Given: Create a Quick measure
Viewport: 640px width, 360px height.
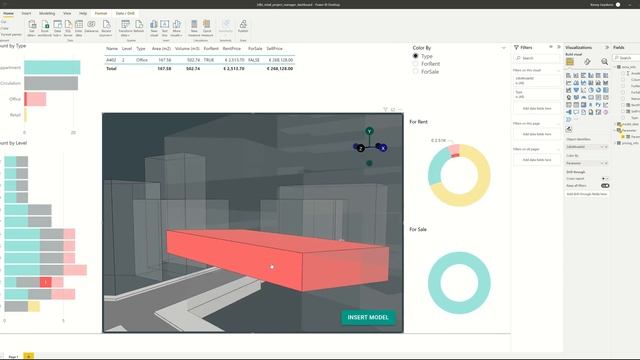Looking at the screenshot, I should click(x=207, y=28).
